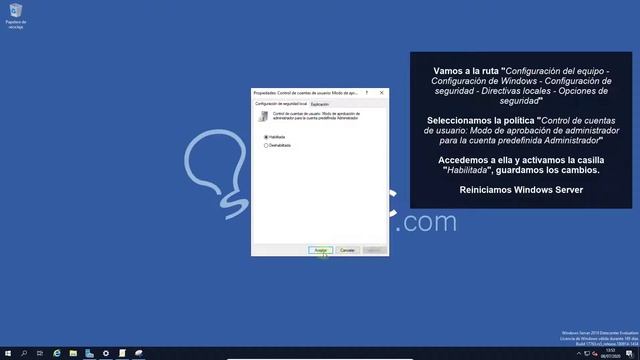
Task: Click the red sound icon in tray
Action: point(595,354)
